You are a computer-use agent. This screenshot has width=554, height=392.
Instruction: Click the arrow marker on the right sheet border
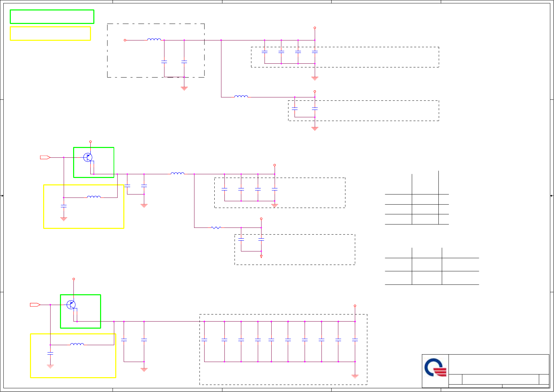click(x=552, y=196)
